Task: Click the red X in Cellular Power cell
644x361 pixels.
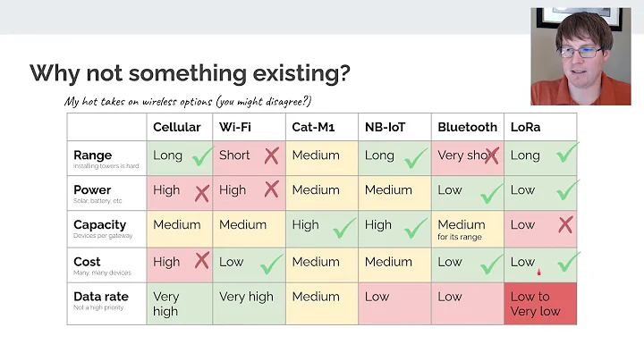Action: 201,191
